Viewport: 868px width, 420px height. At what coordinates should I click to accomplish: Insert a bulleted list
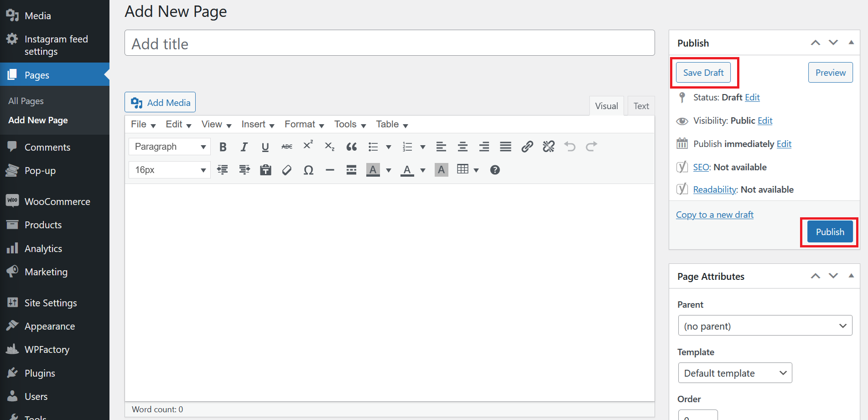373,147
